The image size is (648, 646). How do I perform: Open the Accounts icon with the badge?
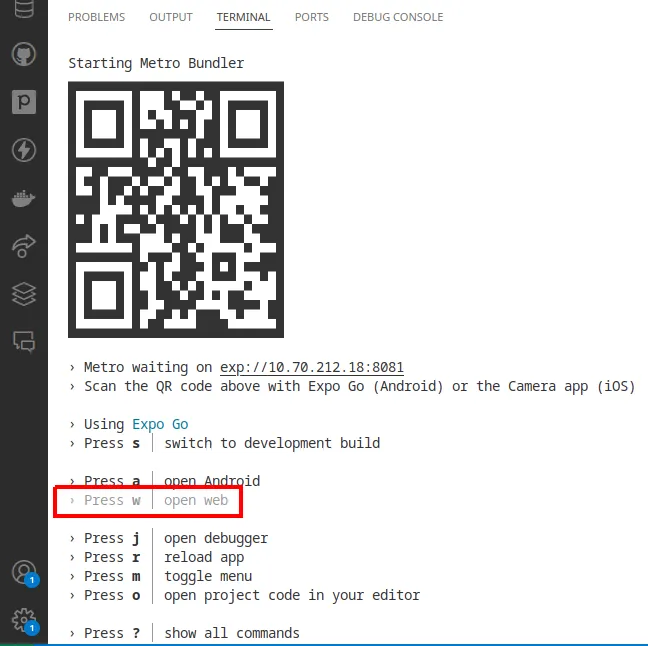[25, 573]
